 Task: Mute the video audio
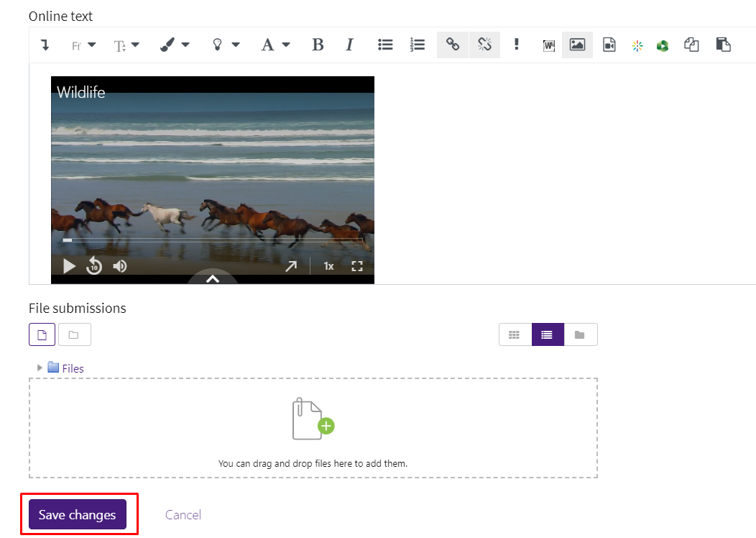(x=119, y=265)
